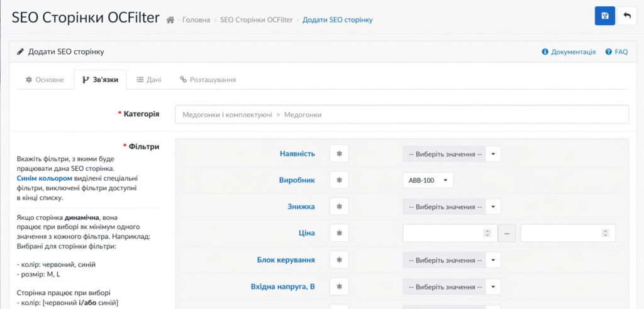Click asterisk button for Вхідна напруга, В
This screenshot has height=309, width=644.
(x=339, y=287)
